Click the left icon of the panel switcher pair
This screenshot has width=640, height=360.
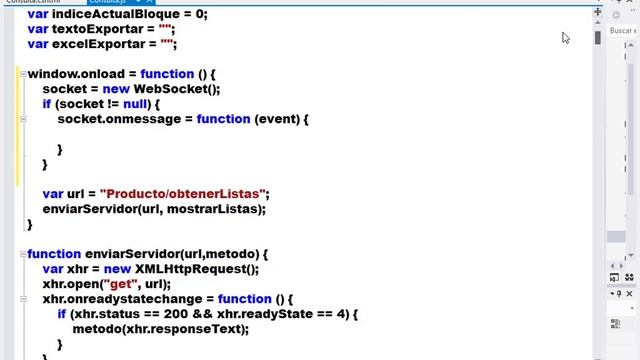point(614,278)
